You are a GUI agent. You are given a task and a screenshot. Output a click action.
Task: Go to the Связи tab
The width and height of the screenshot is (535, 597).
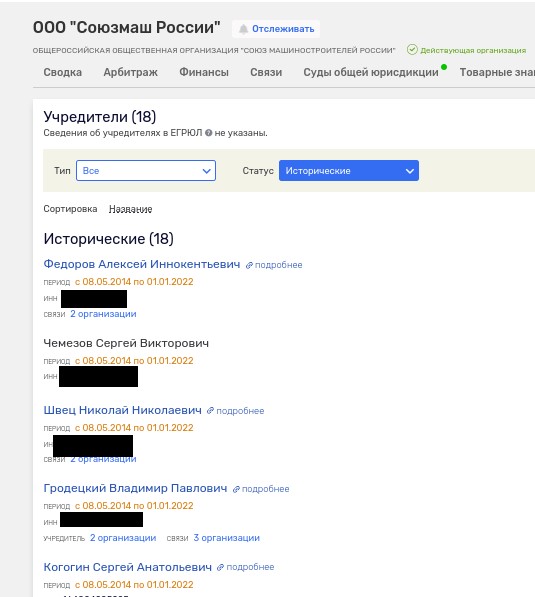coord(266,72)
